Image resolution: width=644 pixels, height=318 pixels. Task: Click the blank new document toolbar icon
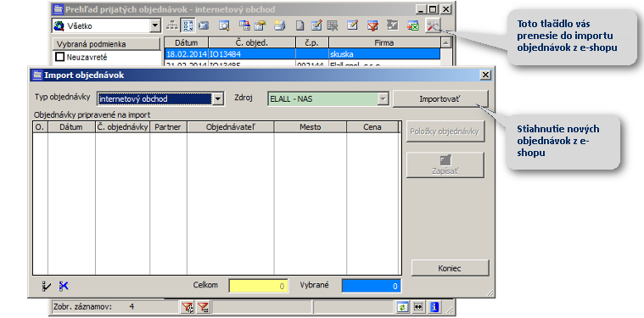(300, 25)
